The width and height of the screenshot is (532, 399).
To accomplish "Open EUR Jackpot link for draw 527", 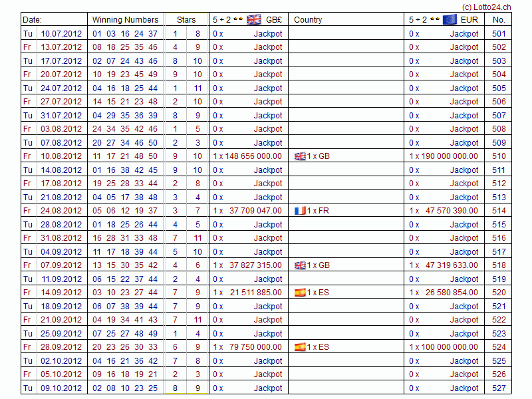I will click(464, 388).
